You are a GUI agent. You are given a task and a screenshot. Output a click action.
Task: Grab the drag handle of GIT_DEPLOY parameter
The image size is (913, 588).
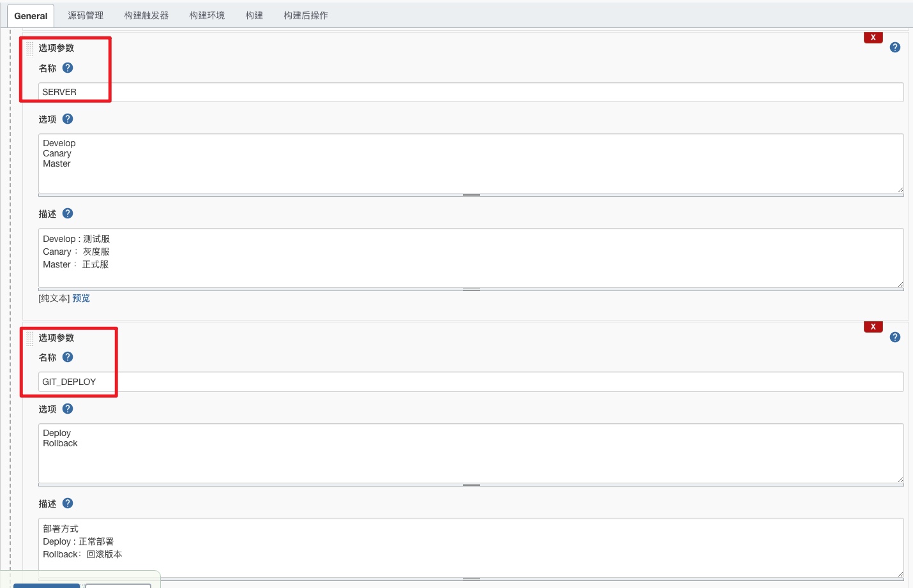pos(30,338)
